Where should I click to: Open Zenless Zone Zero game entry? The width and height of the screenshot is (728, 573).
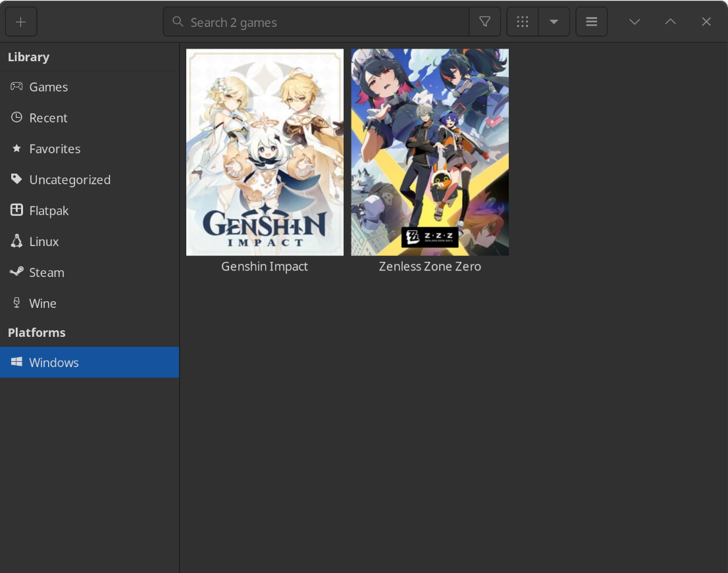(x=430, y=152)
